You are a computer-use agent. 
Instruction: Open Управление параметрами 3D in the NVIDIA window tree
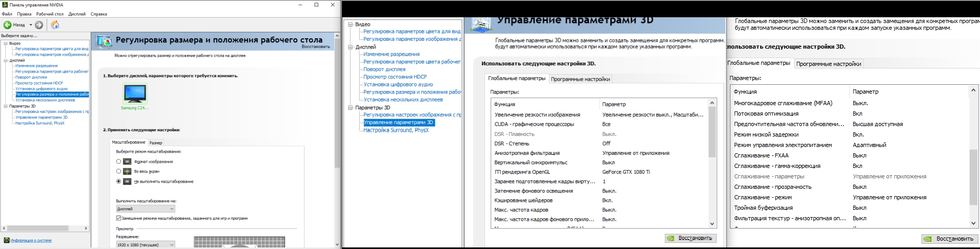pos(41,117)
